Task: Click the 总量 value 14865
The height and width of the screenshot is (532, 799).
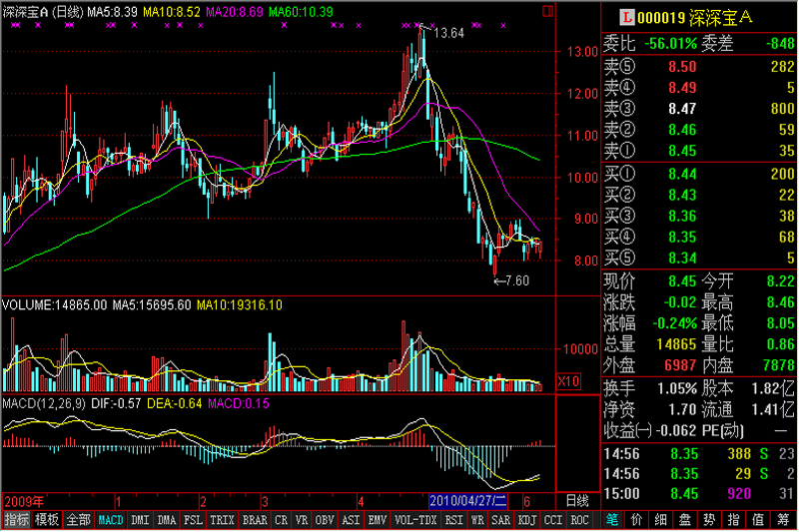Action: tap(676, 344)
